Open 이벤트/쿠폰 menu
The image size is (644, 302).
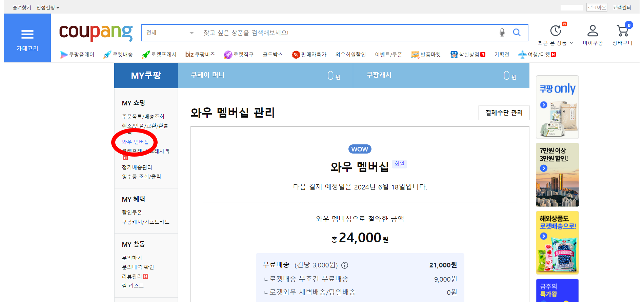click(x=388, y=55)
